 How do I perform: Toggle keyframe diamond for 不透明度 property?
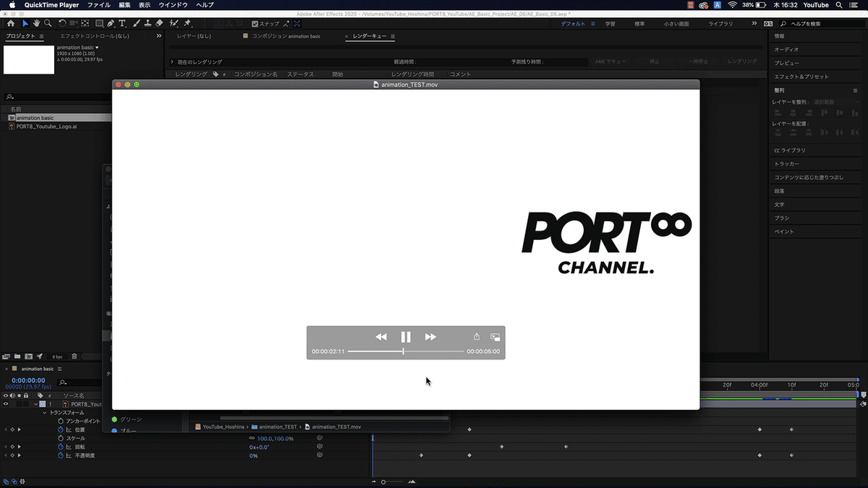coord(12,455)
